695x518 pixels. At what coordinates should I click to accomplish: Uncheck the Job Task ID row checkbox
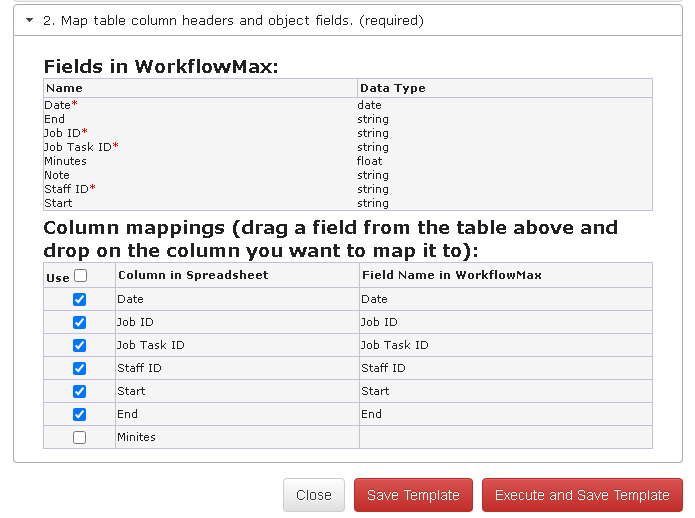(79, 346)
